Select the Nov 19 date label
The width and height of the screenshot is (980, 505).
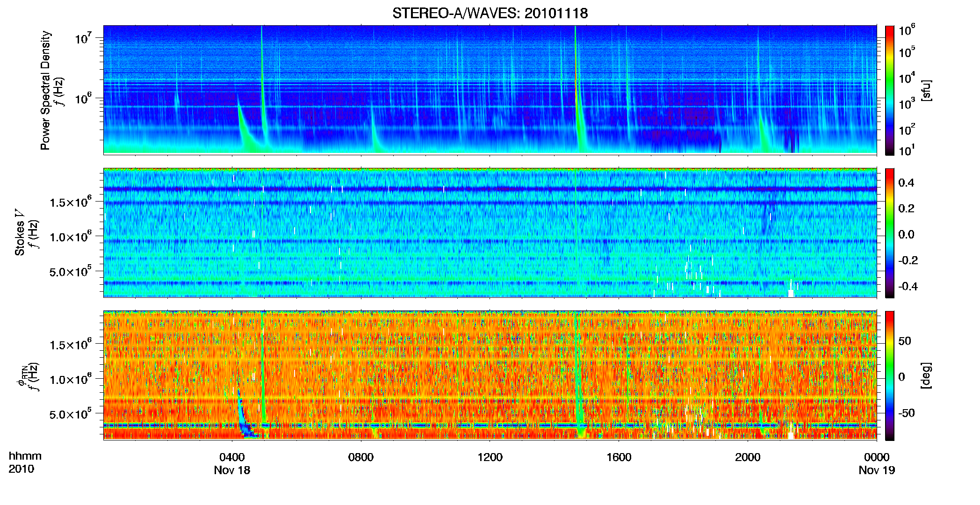877,470
